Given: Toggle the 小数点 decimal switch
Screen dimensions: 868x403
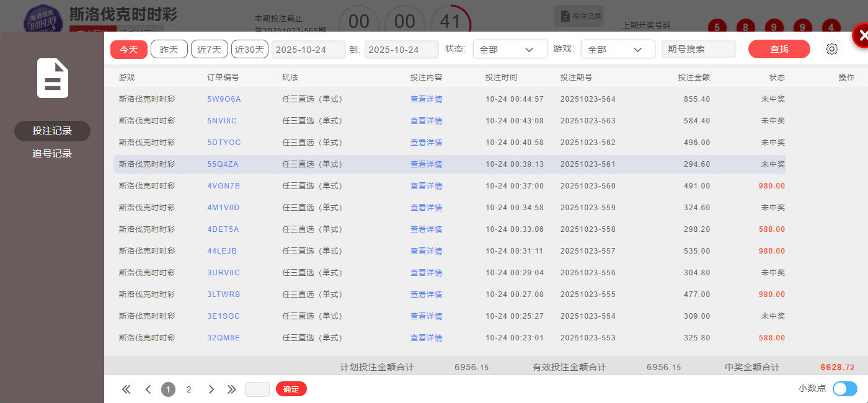Looking at the screenshot, I should click(x=844, y=389).
